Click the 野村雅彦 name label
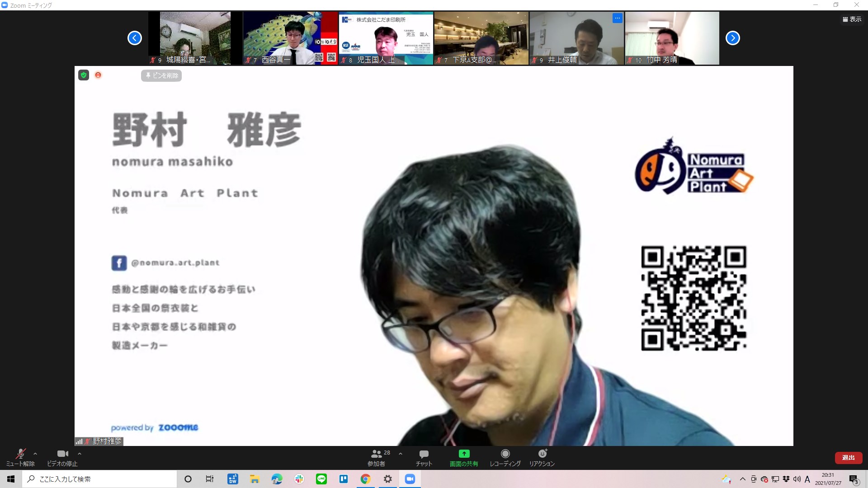The image size is (868, 488). click(107, 441)
